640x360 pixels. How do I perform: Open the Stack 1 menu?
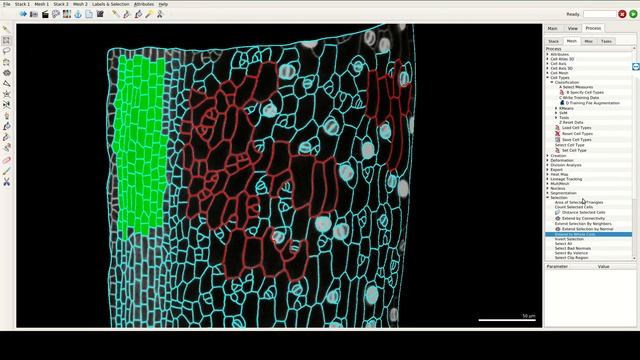coord(22,4)
